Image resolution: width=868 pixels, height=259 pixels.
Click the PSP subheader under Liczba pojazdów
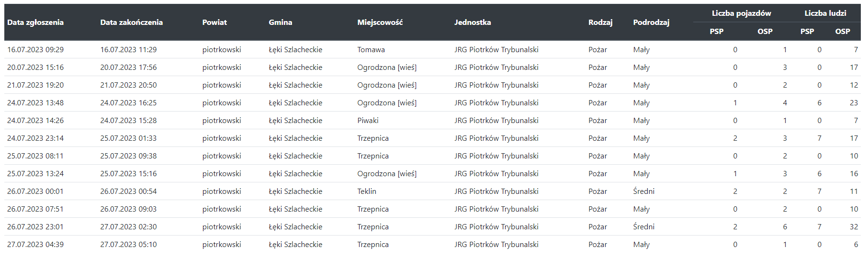click(x=716, y=32)
